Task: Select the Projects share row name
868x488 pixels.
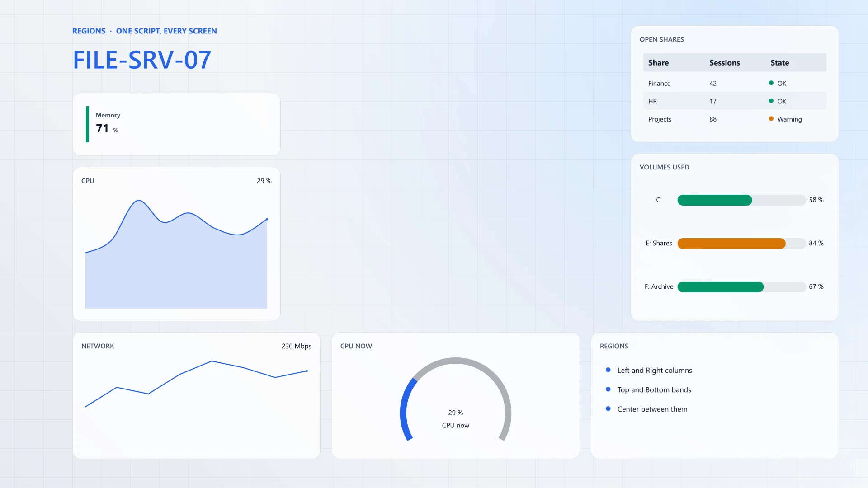Action: point(660,119)
